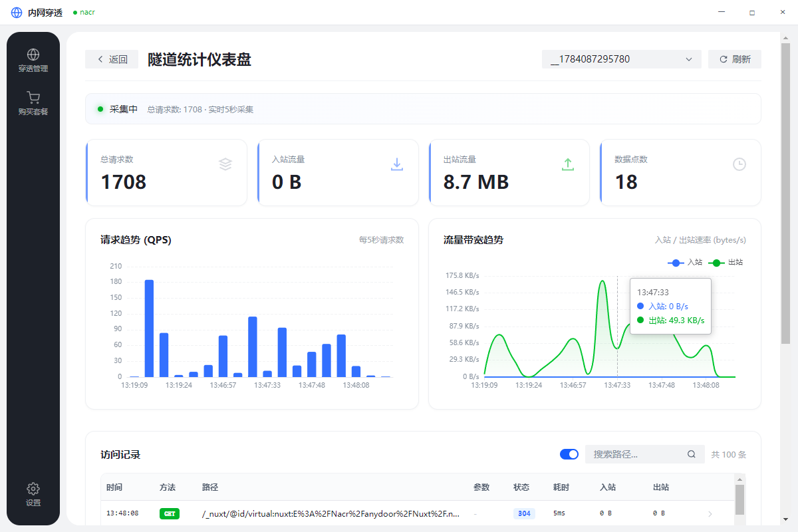The image size is (798, 532).
Task: Click the 175.8 KB/s axis label
Action: click(462, 275)
